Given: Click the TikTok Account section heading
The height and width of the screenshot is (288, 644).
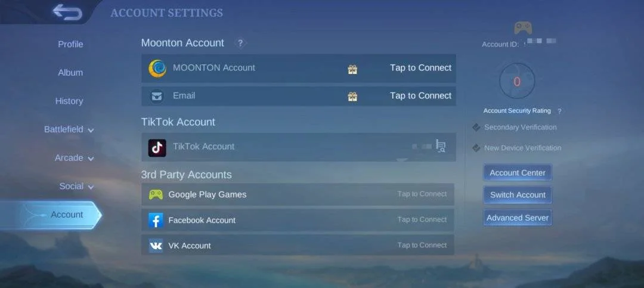Looking at the screenshot, I should pyautogui.click(x=178, y=122).
